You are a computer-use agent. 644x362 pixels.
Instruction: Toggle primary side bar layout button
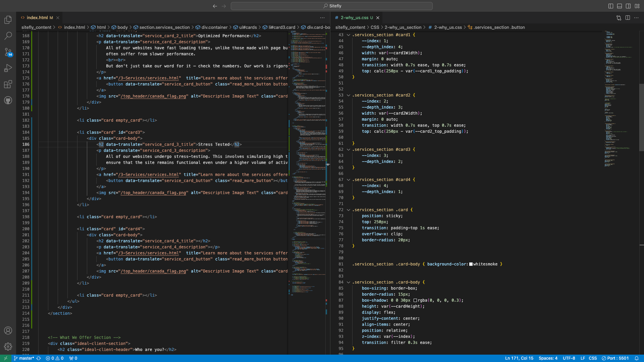point(611,6)
